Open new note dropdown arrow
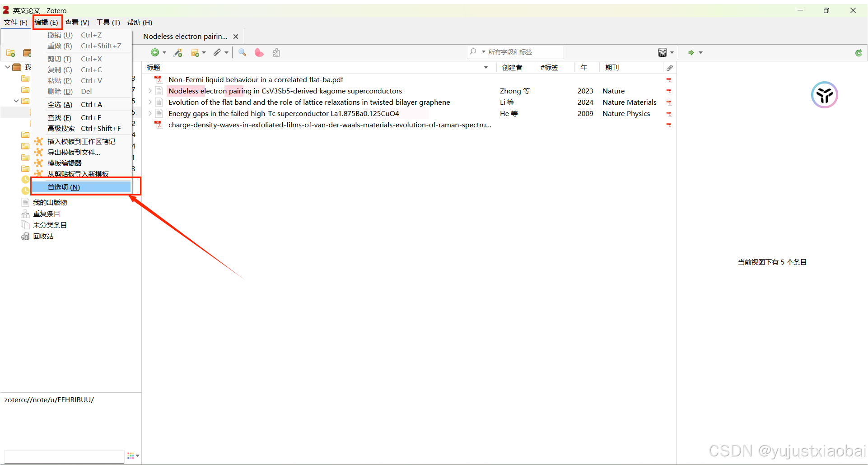Screen dimensions: 868x465 pyautogui.click(x=204, y=53)
